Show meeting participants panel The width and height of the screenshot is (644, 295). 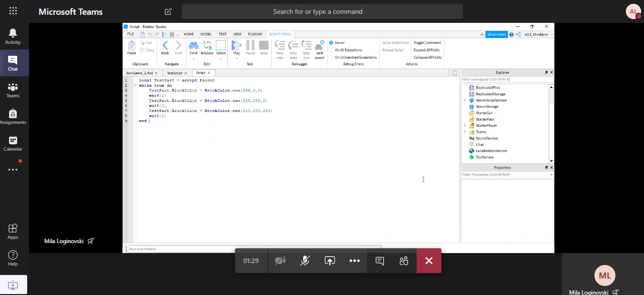point(404,261)
